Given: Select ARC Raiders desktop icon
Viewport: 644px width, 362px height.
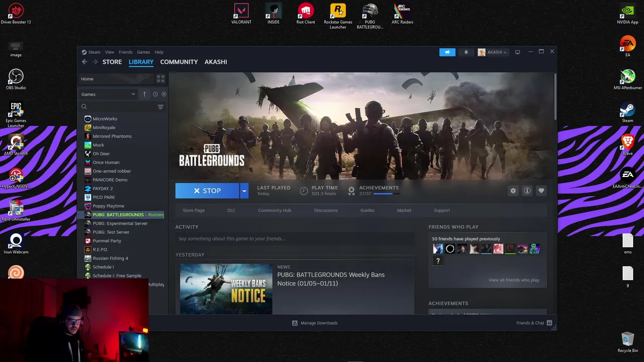Looking at the screenshot, I should (403, 14).
